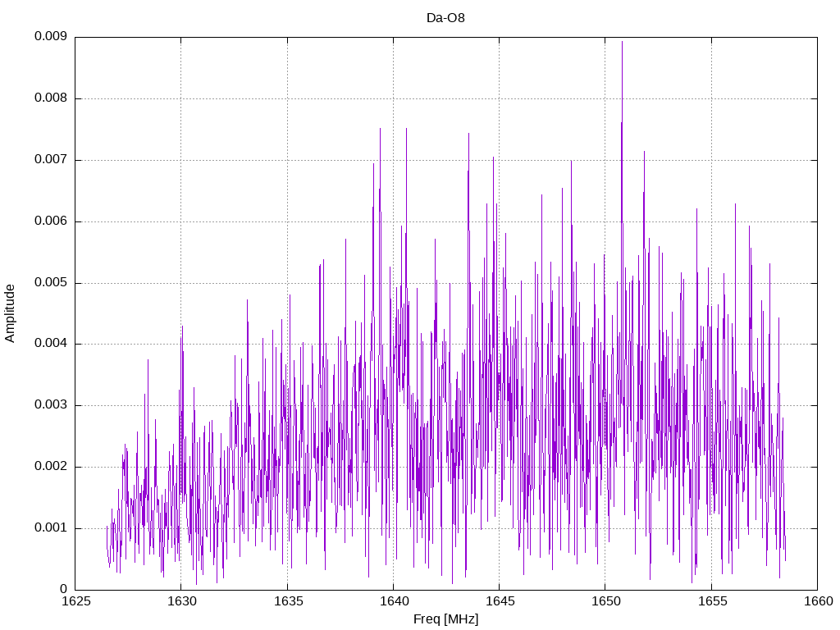This screenshot has width=840, height=630.
Task: Click y-axis tick label 0.002
Action: pyautogui.click(x=51, y=467)
